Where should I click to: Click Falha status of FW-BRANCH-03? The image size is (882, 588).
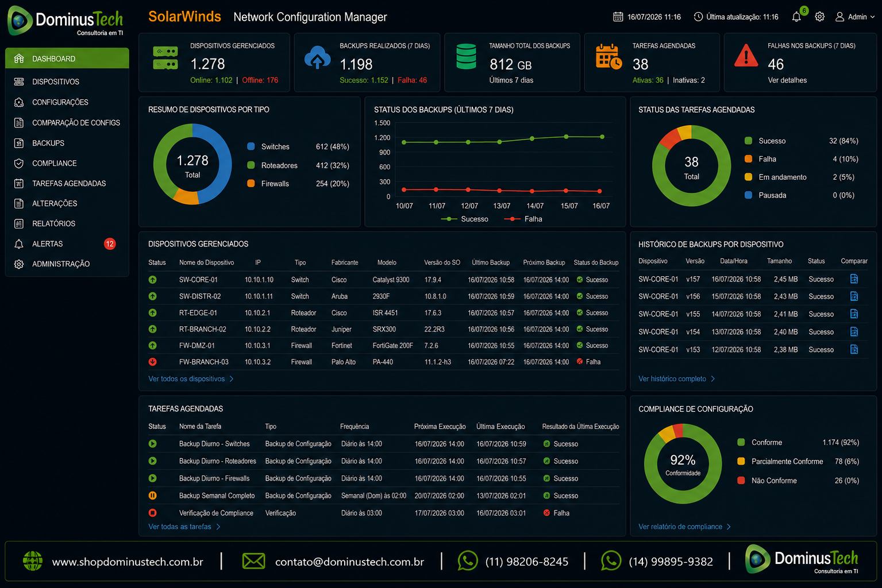[588, 362]
